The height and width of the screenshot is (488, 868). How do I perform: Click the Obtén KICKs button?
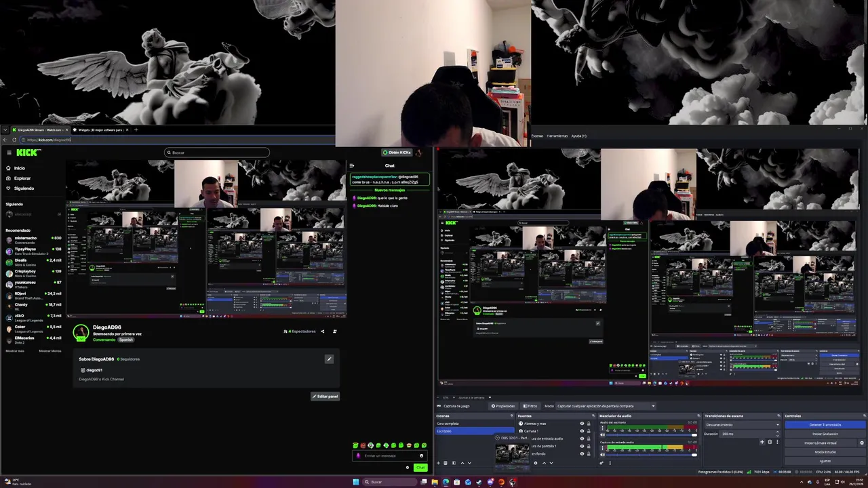tap(397, 152)
